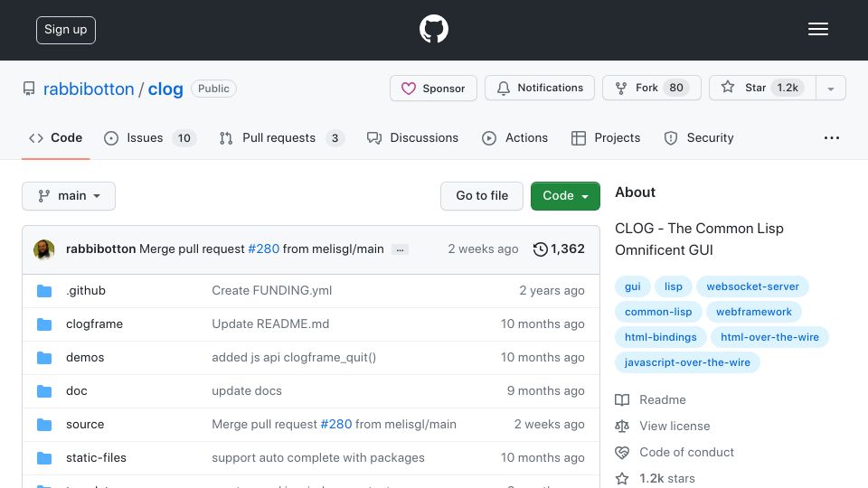Open the main branch selector dropdown
868x488 pixels.
click(69, 196)
